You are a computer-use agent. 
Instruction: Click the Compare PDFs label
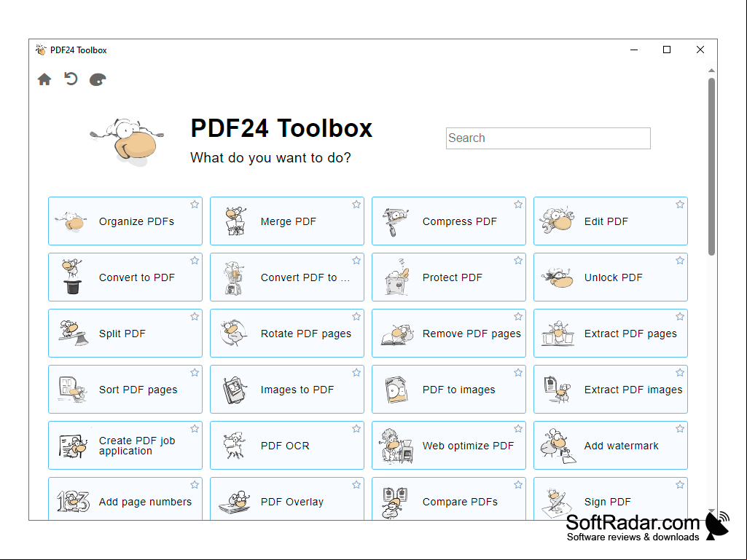click(x=460, y=502)
